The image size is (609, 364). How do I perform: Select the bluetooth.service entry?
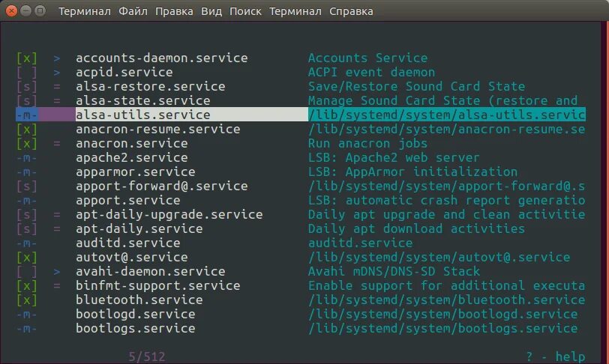point(139,300)
